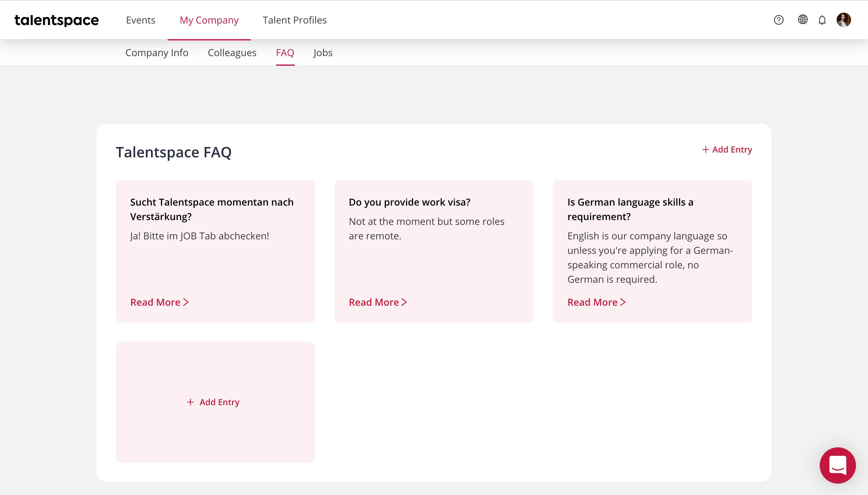Click the top-right Add Entry button
Image resolution: width=868 pixels, height=495 pixels.
[x=727, y=150]
